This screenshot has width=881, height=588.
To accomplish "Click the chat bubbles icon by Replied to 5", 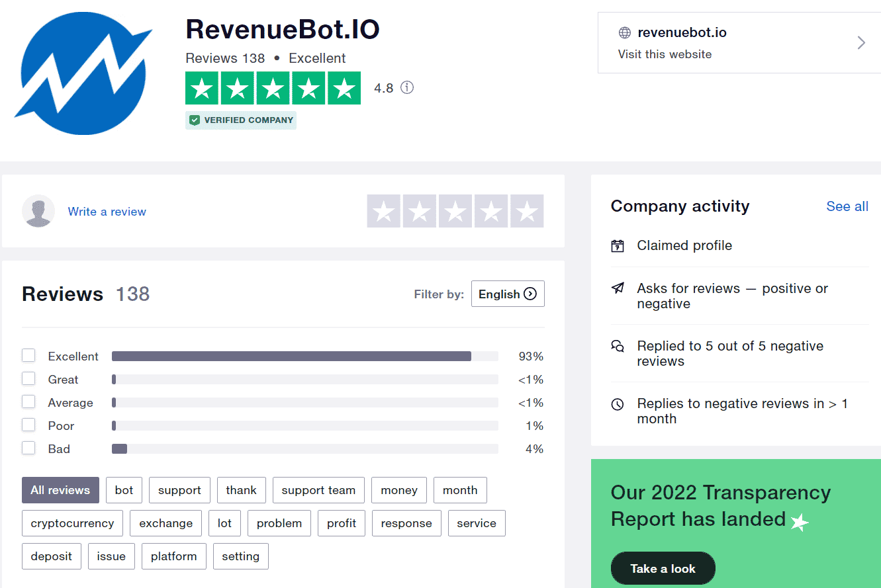I will [x=618, y=346].
